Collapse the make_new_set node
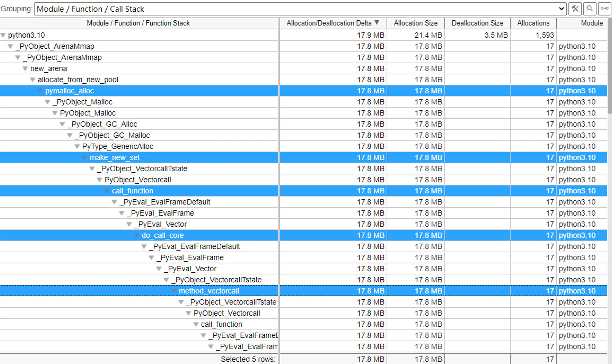 (x=85, y=157)
